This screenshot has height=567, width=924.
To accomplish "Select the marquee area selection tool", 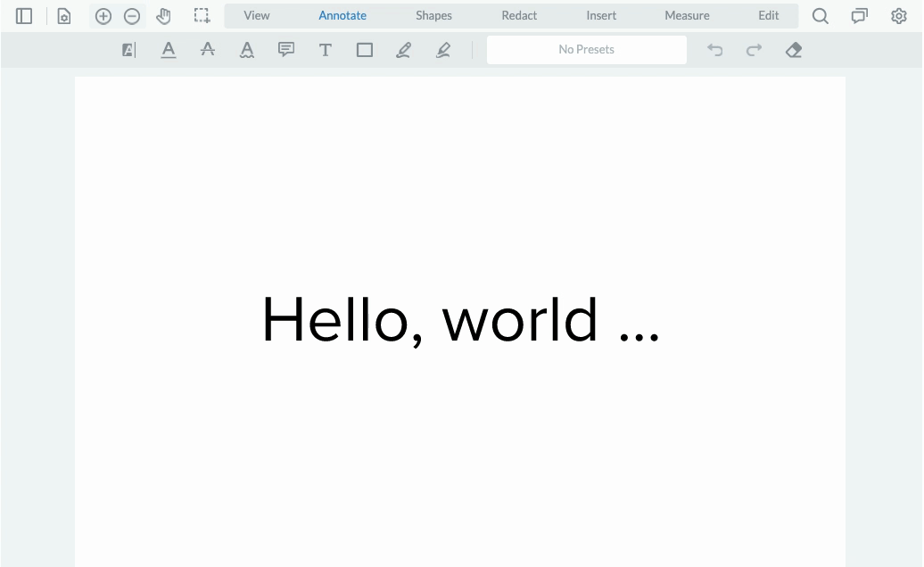I will [x=202, y=16].
